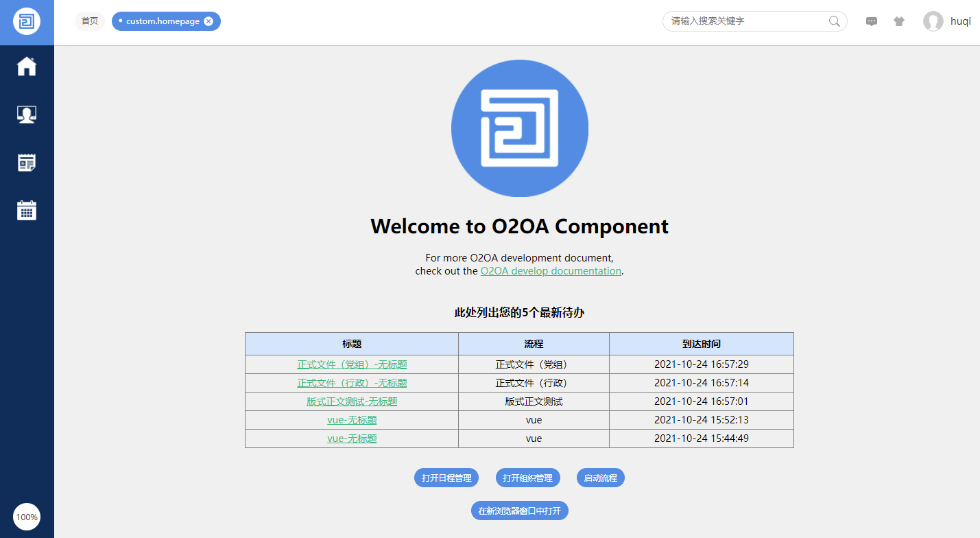Screen dimensions: 980x538
Task: Click the shirt theme skin icon
Action: [899, 21]
